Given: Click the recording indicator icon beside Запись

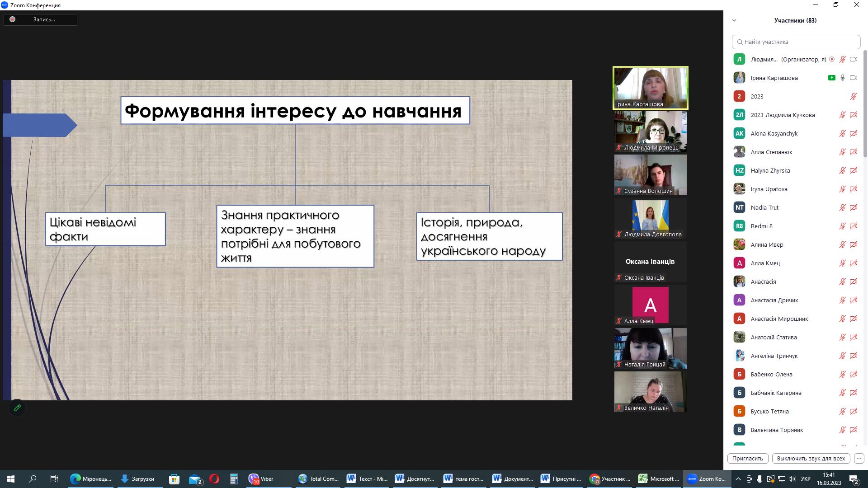Looking at the screenshot, I should (x=13, y=19).
